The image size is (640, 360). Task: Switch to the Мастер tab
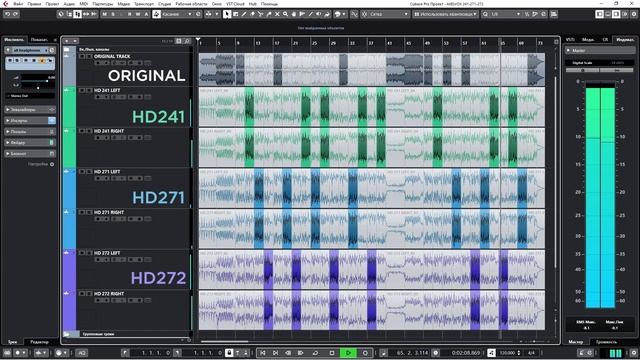click(x=576, y=342)
